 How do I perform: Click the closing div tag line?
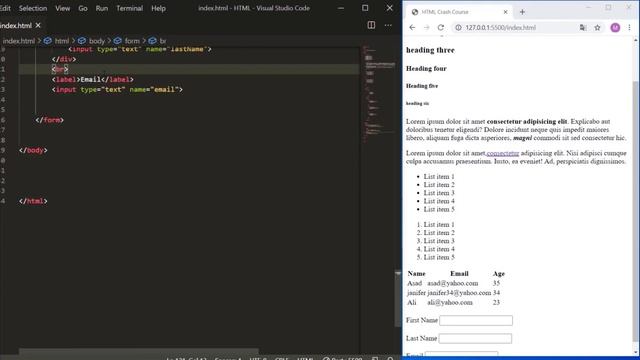(x=64, y=59)
